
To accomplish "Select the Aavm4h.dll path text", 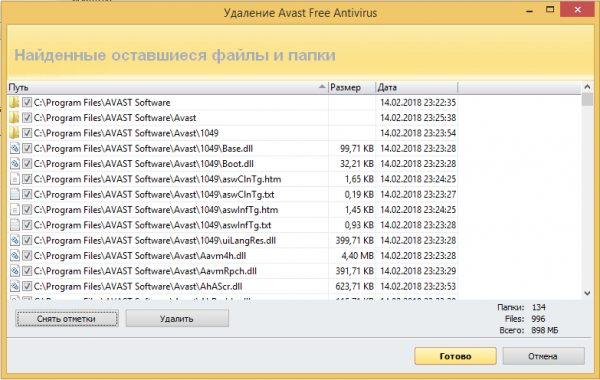I will click(x=140, y=256).
